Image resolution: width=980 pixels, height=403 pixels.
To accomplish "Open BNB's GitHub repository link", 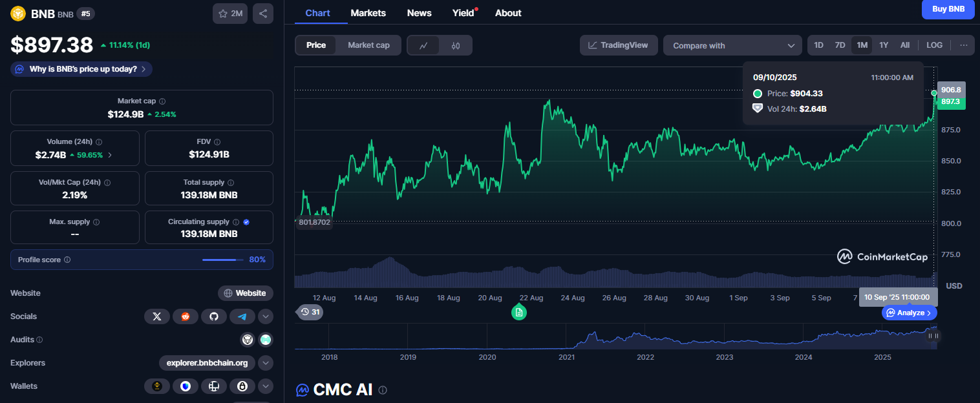I will pyautogui.click(x=214, y=316).
